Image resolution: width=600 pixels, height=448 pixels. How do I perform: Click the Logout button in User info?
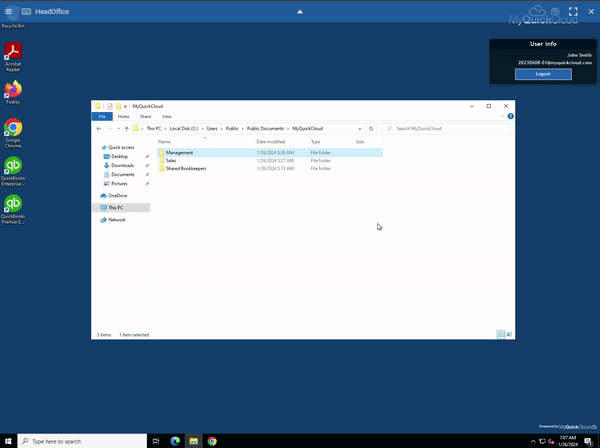tap(543, 74)
